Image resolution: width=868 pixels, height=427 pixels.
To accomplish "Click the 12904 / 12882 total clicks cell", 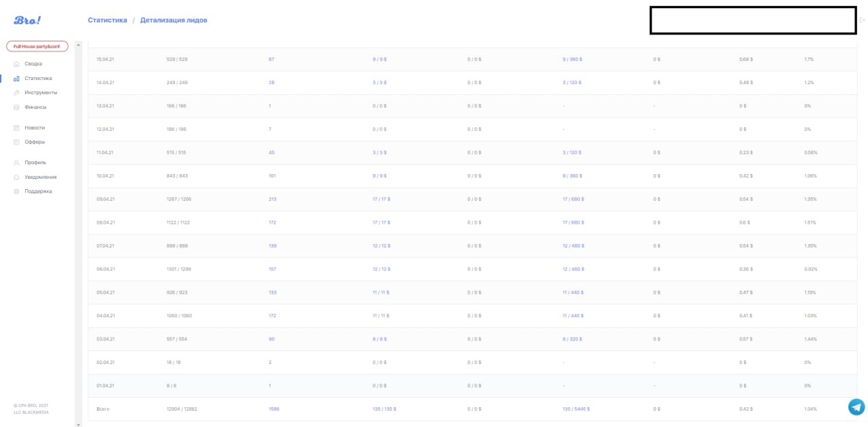I will click(181, 409).
